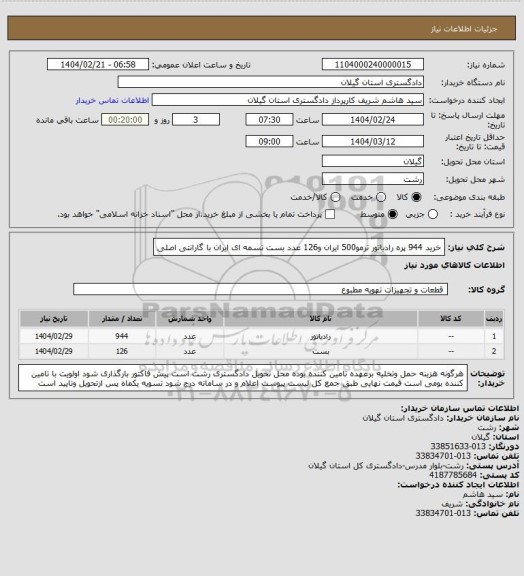The height and width of the screenshot is (576, 524).
Task: Click the بست item name cell
Action: pos(320,352)
